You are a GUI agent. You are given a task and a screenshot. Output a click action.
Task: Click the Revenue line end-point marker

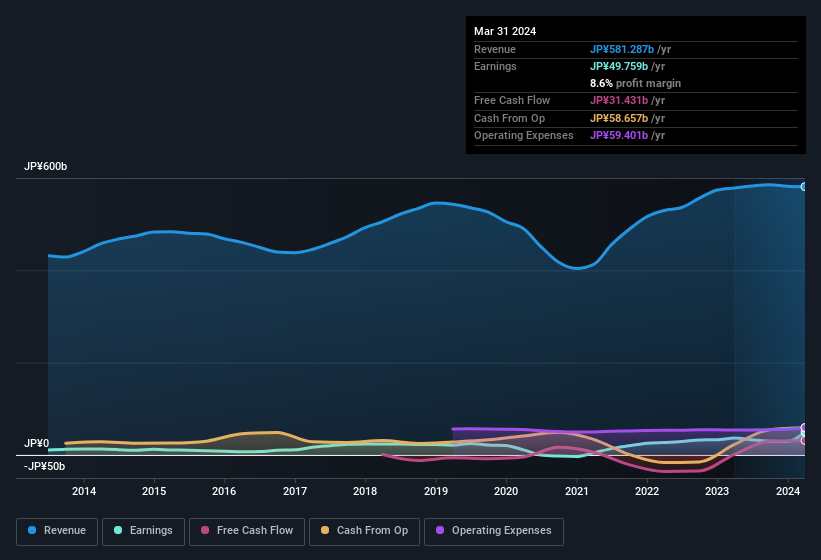pos(803,187)
